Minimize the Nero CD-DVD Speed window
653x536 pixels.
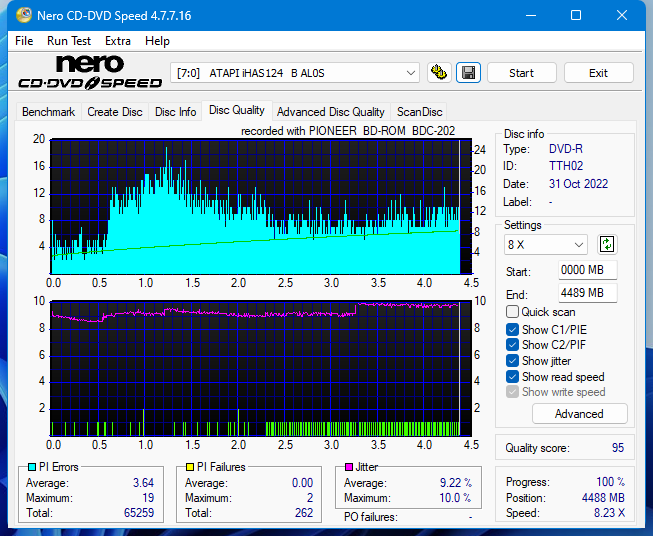coord(531,15)
